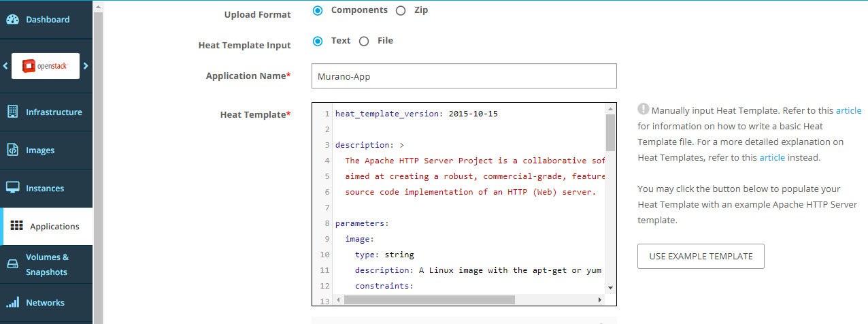Click the Instances monitor icon
The image size is (868, 324).
click(x=13, y=188)
